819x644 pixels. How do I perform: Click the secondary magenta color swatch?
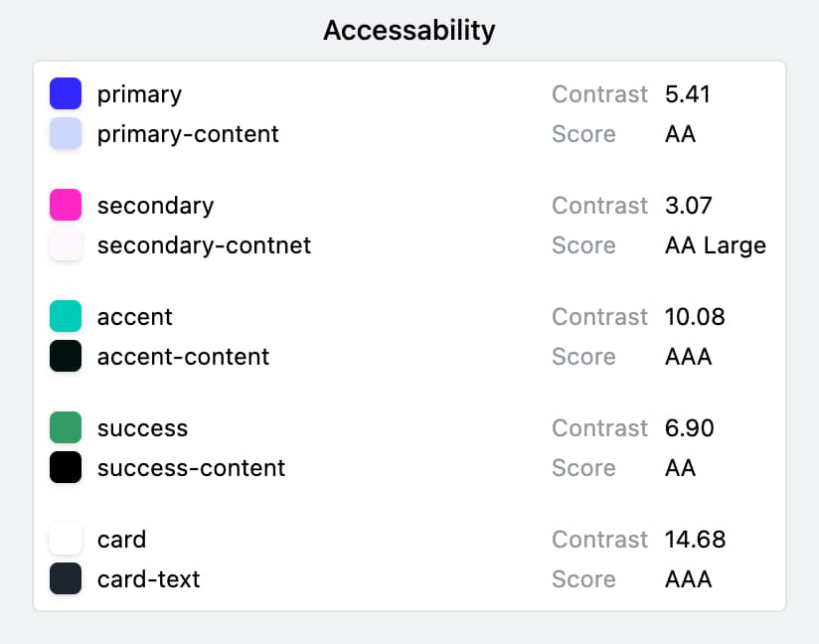point(66,206)
